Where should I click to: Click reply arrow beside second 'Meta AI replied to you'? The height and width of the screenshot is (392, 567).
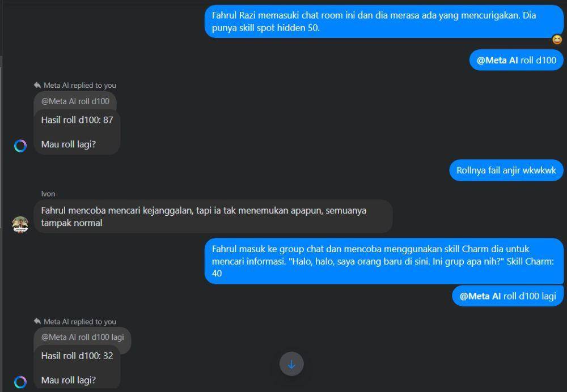click(x=37, y=321)
